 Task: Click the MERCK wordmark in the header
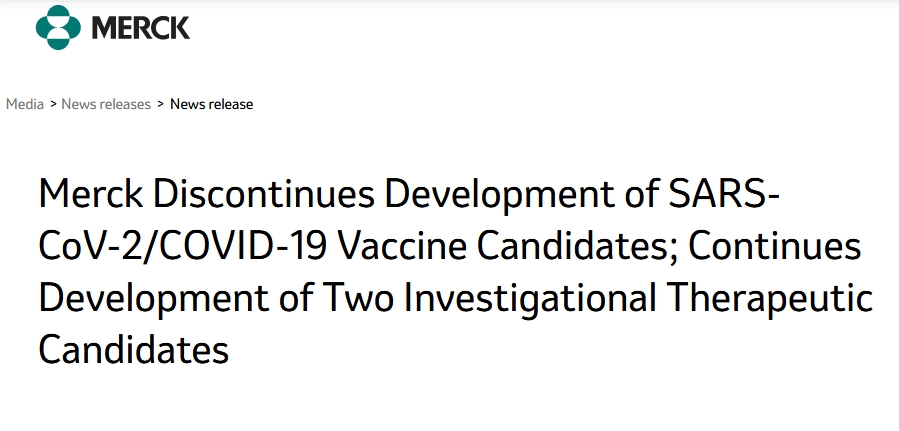[x=140, y=28]
